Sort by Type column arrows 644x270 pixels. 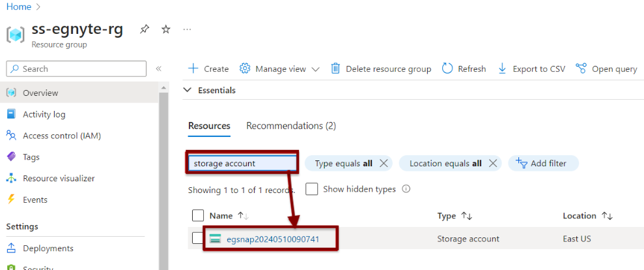coord(467,216)
